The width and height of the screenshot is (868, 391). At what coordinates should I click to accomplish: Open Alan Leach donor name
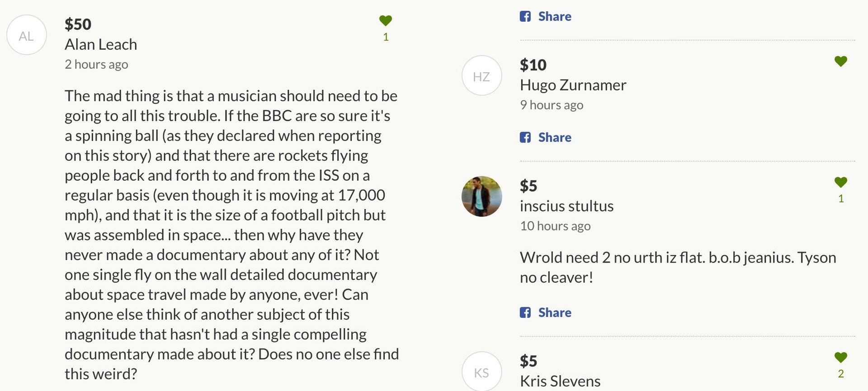pos(101,44)
